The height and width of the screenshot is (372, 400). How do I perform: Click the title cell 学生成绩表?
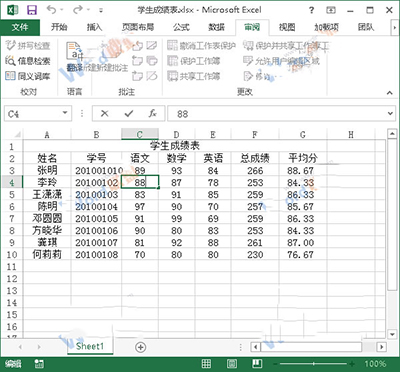click(175, 146)
